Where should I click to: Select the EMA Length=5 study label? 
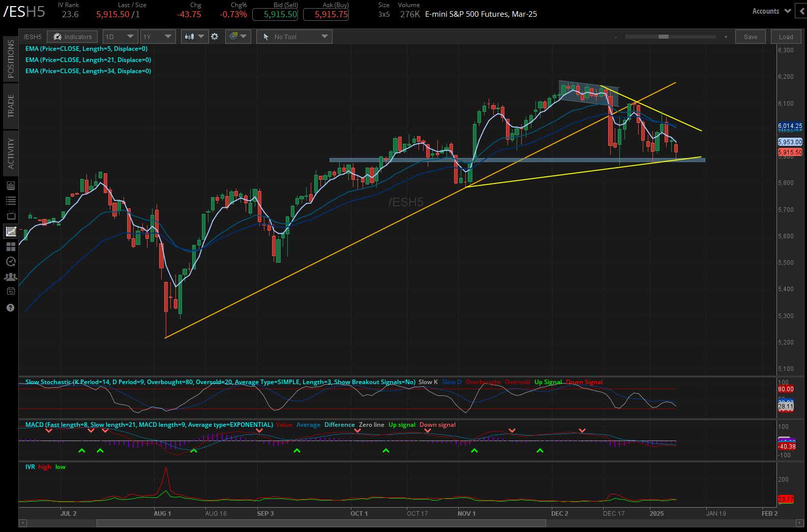86,49
